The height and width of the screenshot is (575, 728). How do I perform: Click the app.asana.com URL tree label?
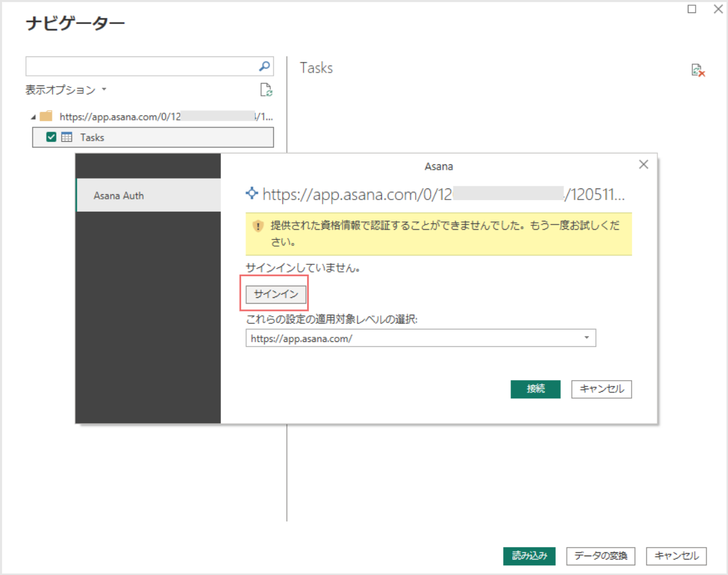166,117
